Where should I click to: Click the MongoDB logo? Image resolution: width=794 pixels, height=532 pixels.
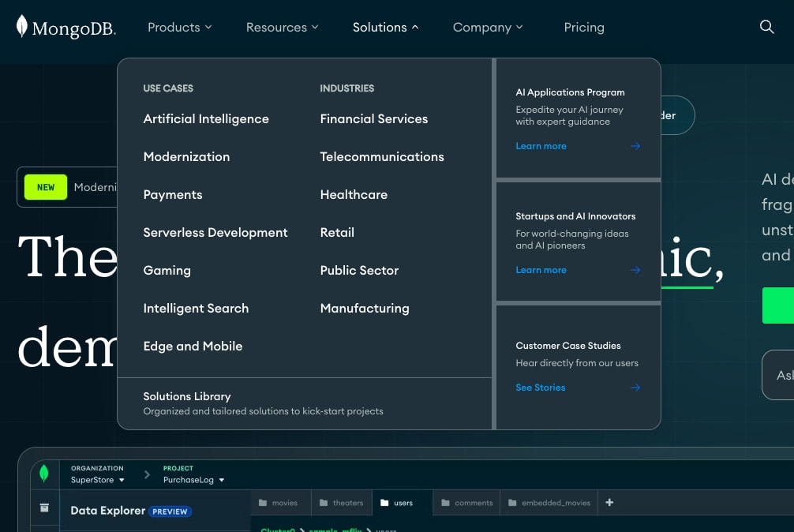[x=66, y=27]
